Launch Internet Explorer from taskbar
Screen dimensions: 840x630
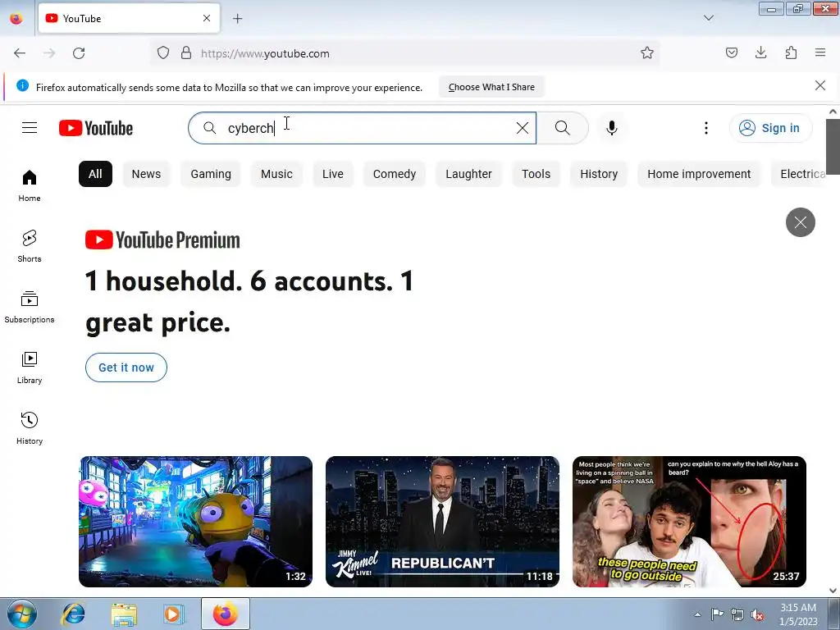click(x=73, y=614)
